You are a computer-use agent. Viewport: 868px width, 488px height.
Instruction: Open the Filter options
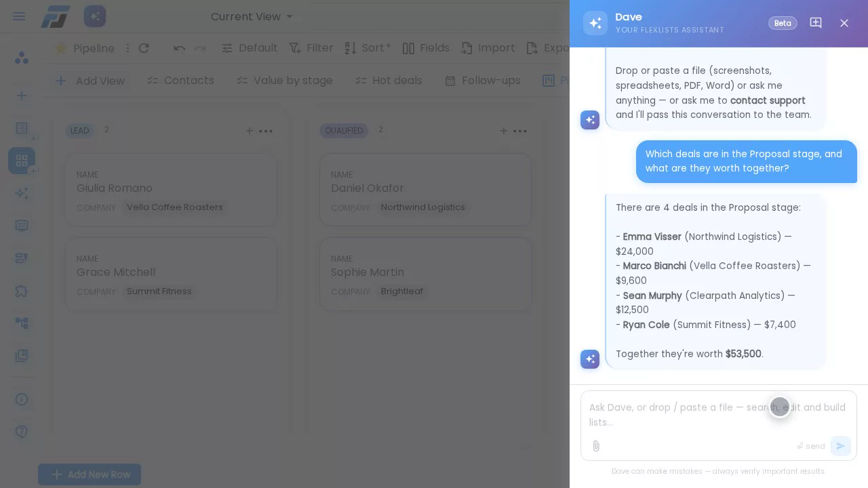point(311,48)
